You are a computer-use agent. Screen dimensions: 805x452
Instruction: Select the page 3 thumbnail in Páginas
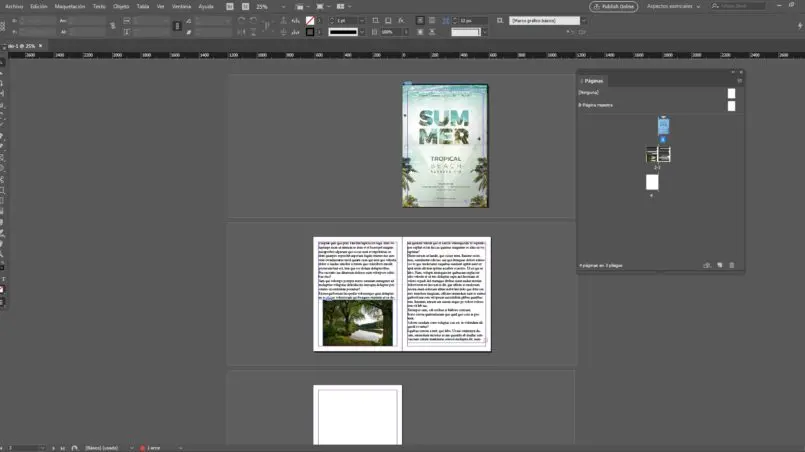(664, 155)
